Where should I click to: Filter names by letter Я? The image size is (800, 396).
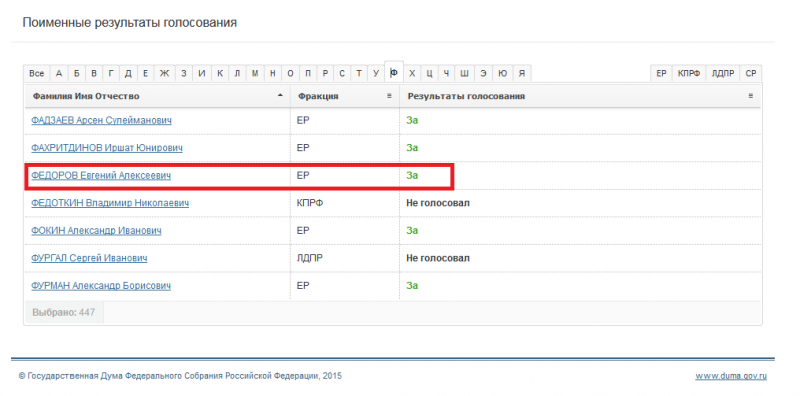tap(522, 73)
